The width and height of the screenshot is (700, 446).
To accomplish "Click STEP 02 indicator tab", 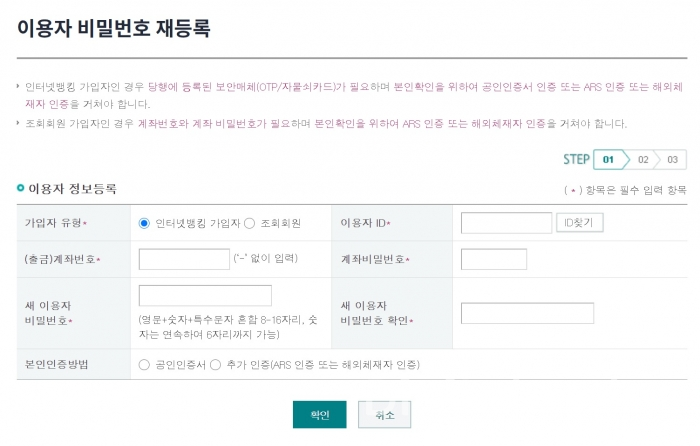I will (643, 159).
